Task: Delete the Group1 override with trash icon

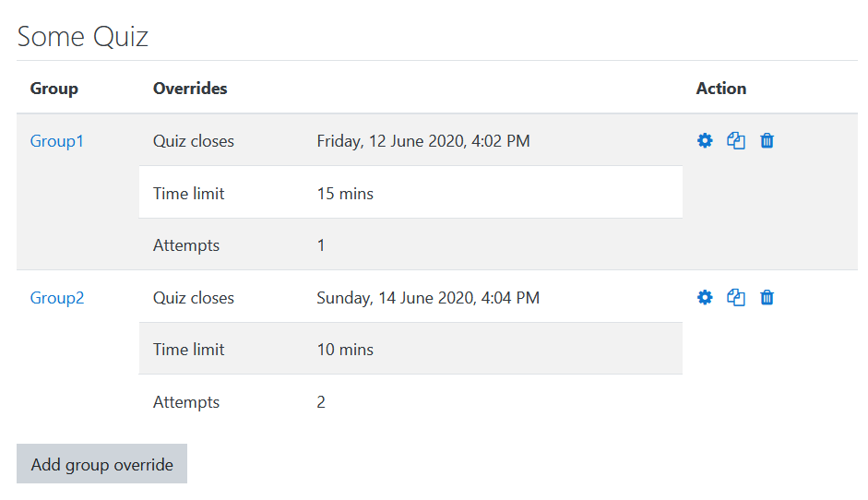Action: 767,140
